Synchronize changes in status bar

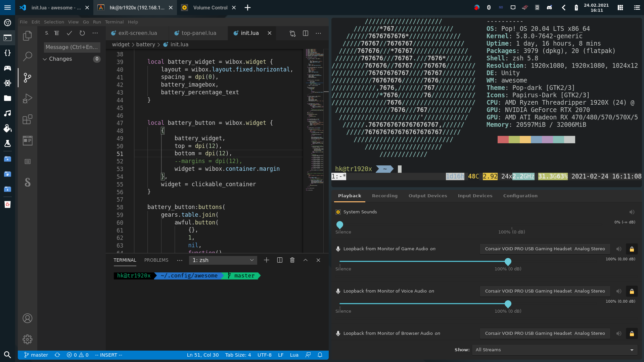coord(57,355)
